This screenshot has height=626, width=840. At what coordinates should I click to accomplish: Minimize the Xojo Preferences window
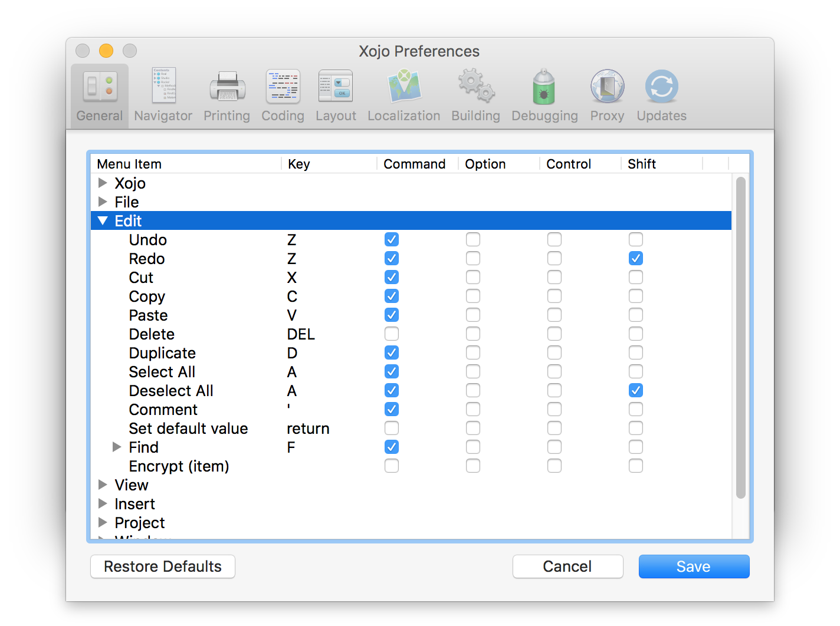pyautogui.click(x=106, y=51)
